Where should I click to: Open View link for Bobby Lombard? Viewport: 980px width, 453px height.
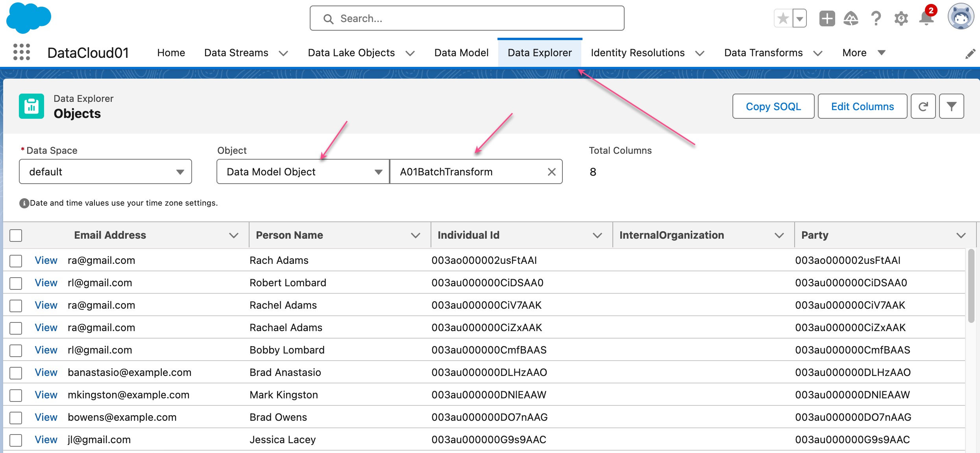tap(46, 350)
